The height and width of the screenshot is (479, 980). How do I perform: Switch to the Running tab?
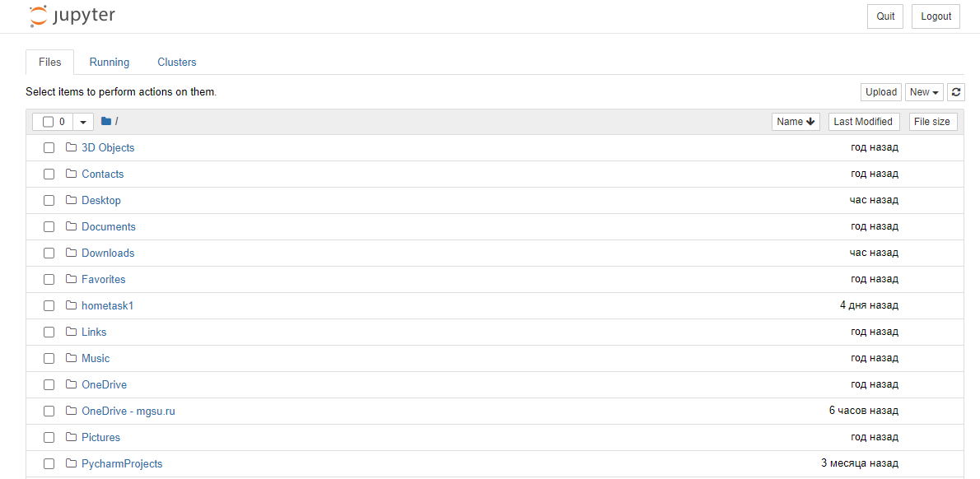click(x=110, y=63)
